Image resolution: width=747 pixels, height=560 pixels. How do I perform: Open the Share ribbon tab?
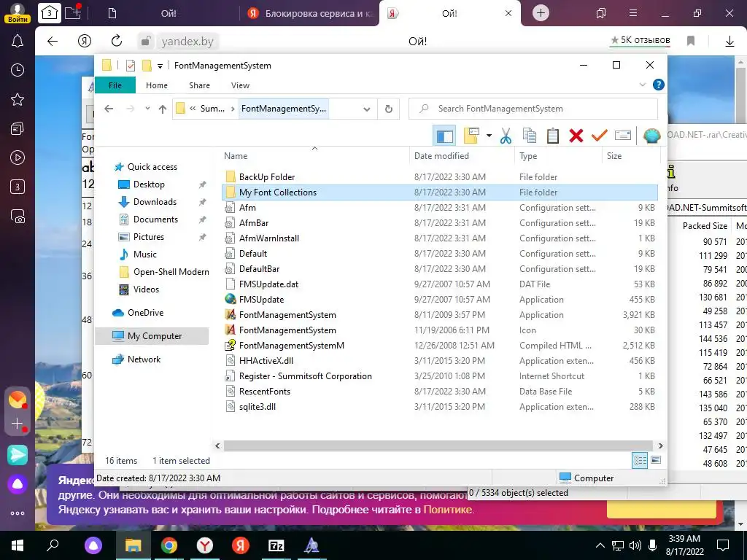coord(199,85)
